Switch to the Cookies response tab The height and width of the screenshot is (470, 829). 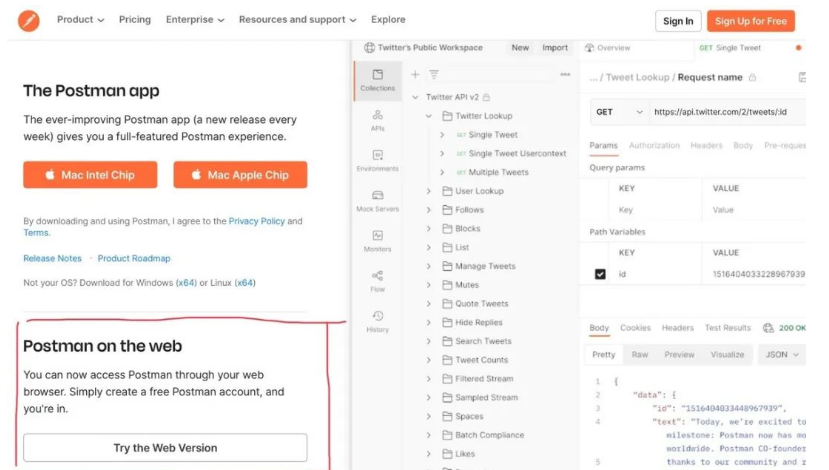point(635,328)
